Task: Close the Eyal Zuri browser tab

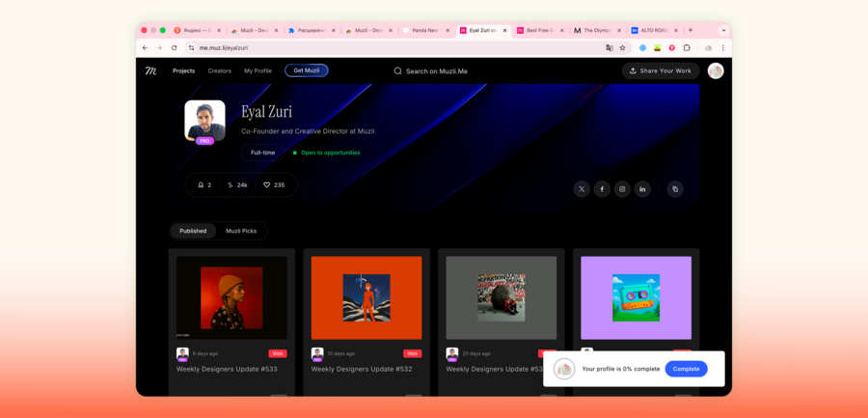Action: click(x=504, y=31)
